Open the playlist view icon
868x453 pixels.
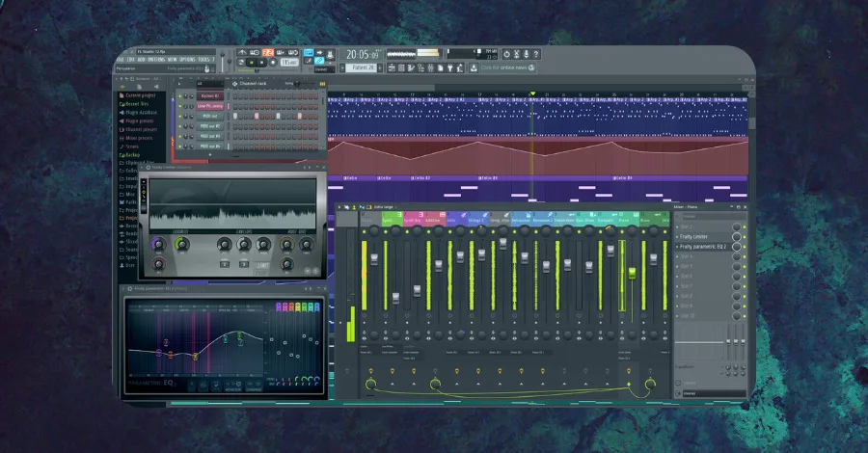392,68
